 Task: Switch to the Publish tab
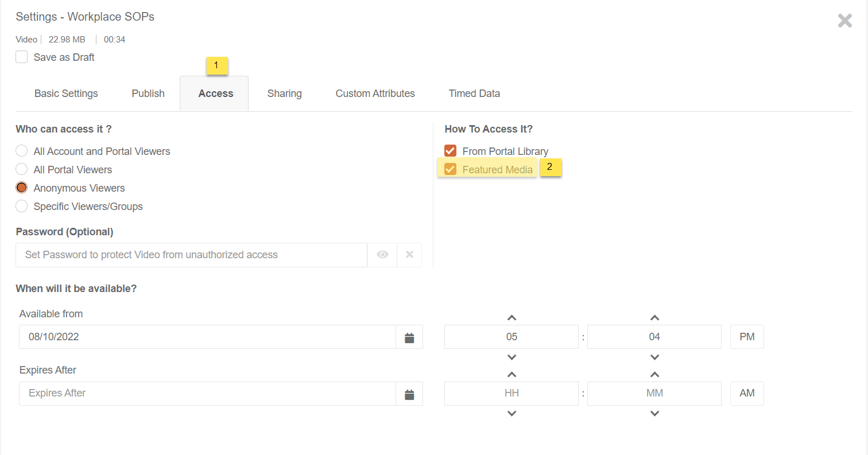148,94
